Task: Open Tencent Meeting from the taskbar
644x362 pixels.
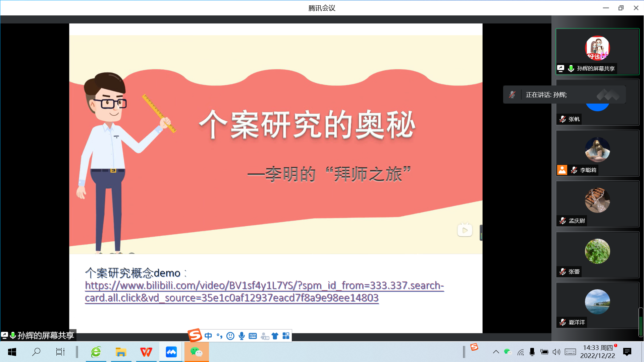Action: (171, 352)
